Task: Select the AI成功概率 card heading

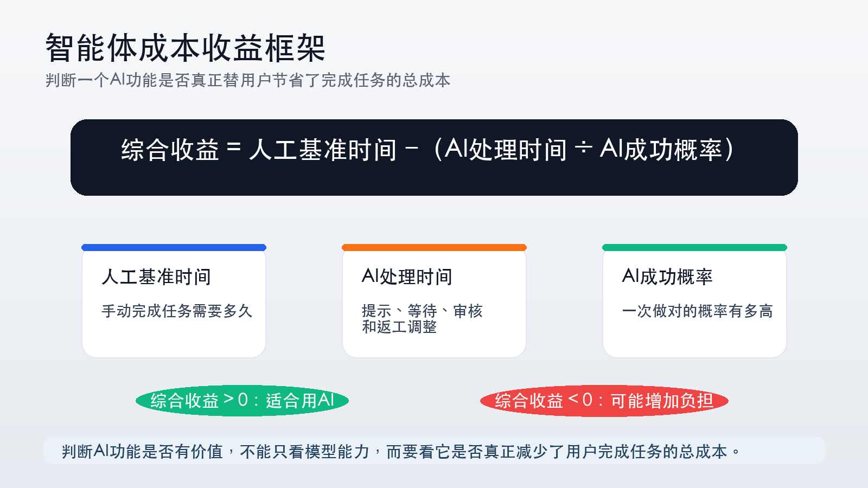Action: tap(667, 277)
